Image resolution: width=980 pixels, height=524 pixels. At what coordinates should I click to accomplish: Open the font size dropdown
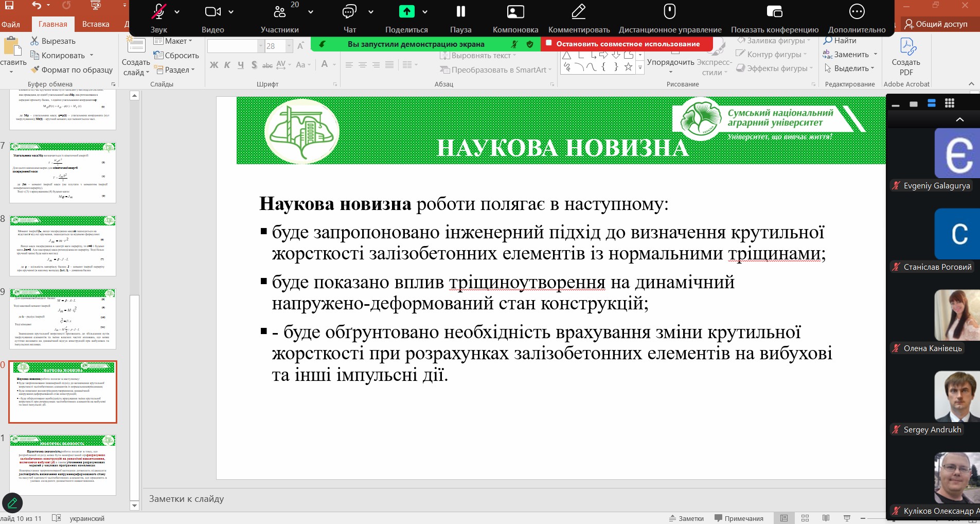click(x=289, y=46)
